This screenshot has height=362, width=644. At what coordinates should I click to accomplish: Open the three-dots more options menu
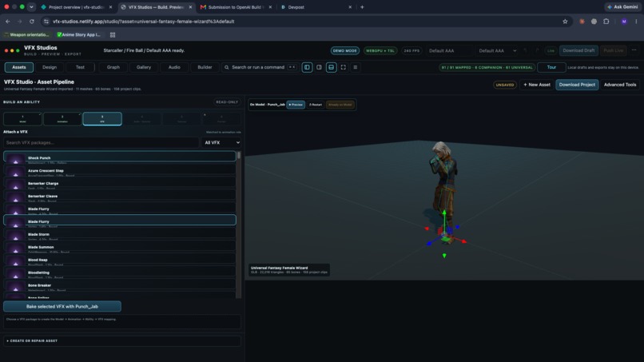click(634, 50)
